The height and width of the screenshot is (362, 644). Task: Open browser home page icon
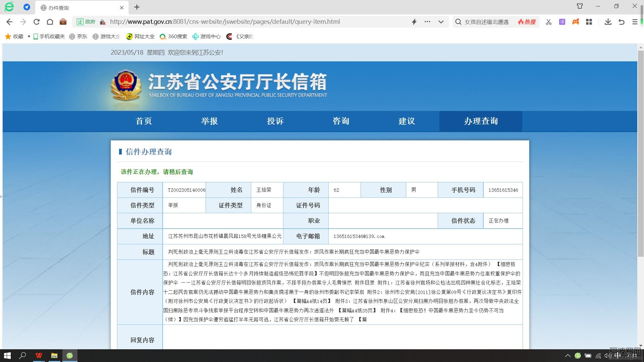click(x=50, y=22)
